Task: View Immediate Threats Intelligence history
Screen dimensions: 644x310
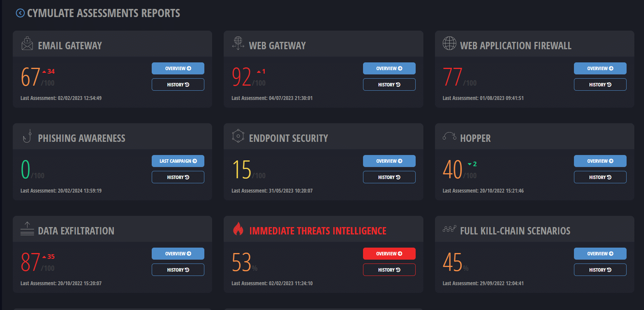Action: [389, 270]
